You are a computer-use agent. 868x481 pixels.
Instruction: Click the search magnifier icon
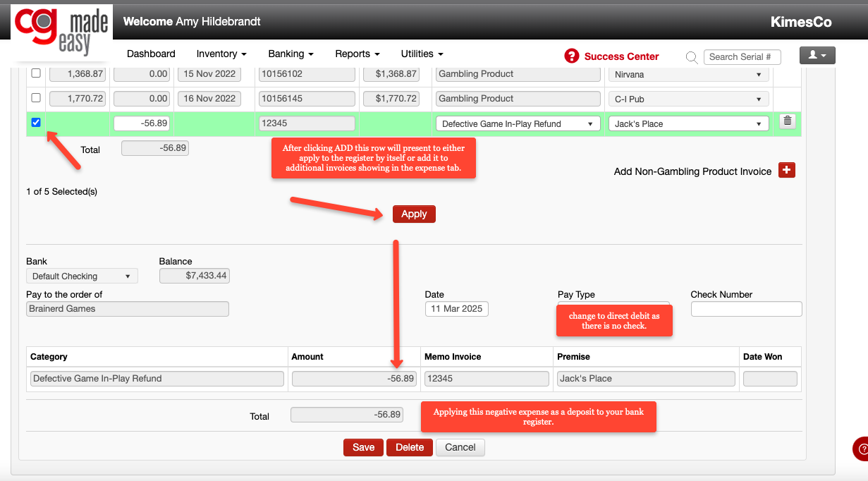692,57
